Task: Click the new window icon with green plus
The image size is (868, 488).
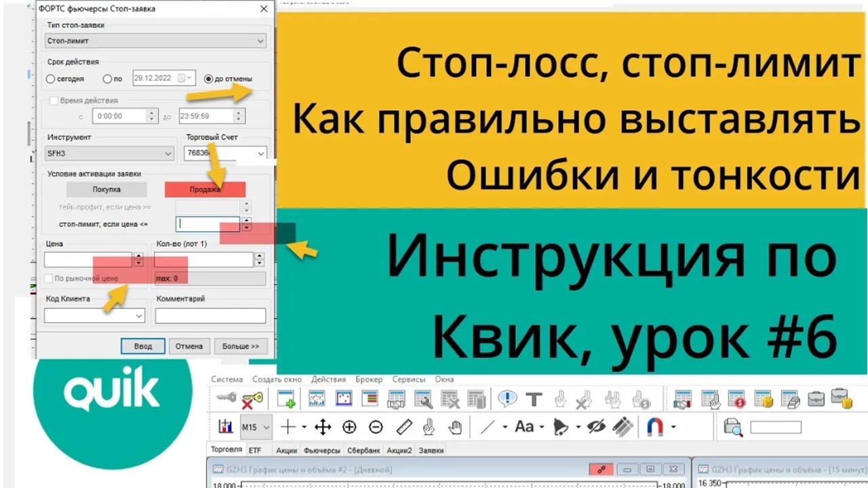Action: [286, 399]
